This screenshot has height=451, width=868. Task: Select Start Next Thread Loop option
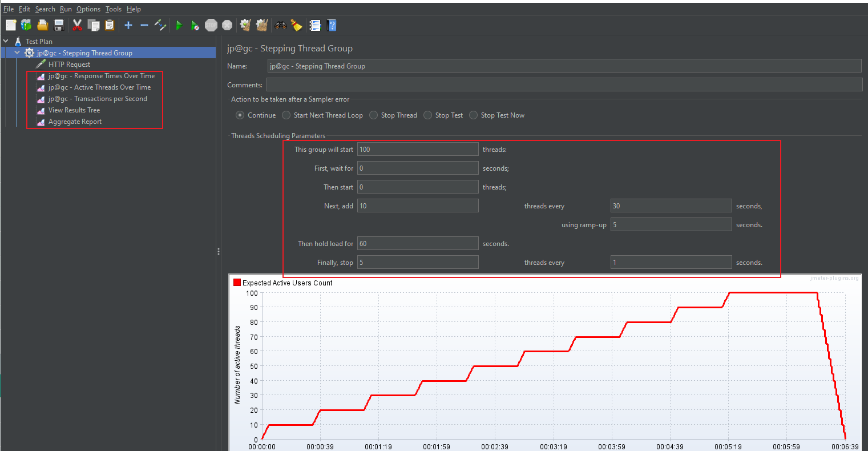coord(286,115)
